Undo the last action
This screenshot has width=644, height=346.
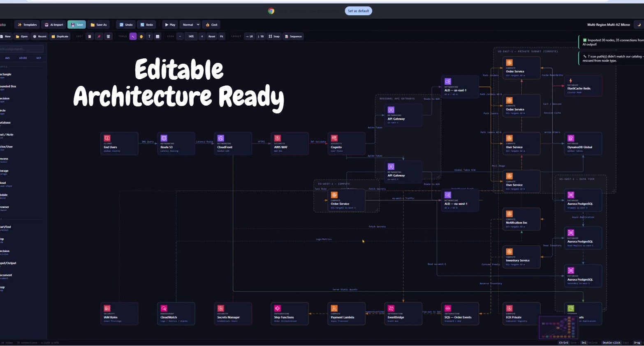click(126, 25)
